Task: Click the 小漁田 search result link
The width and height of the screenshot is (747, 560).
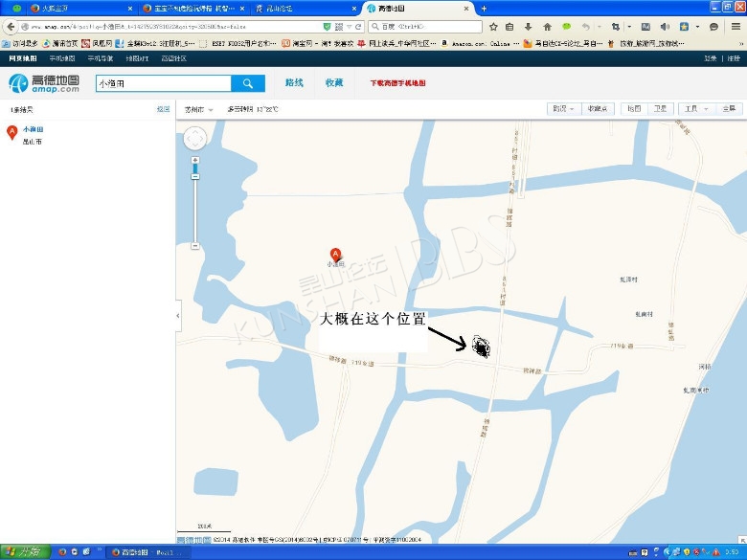Action: [34, 129]
